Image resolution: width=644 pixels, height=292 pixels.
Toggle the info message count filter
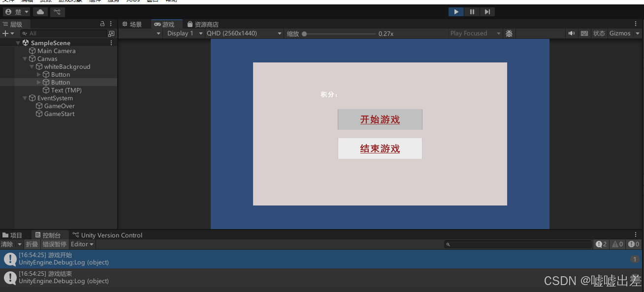(601, 244)
